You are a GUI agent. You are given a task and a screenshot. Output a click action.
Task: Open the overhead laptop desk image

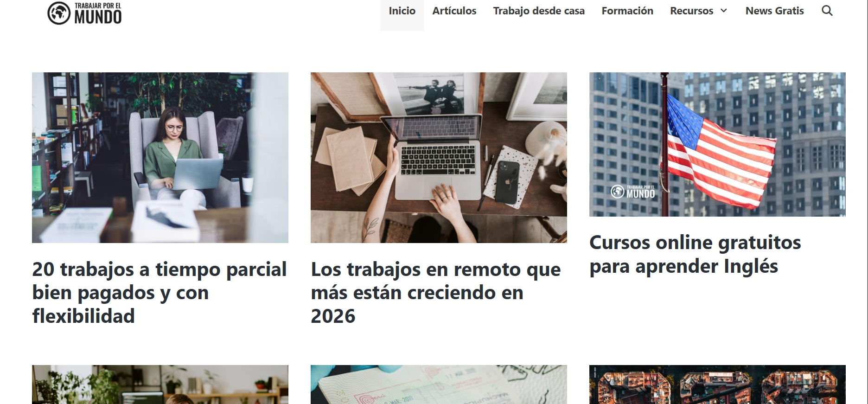pyautogui.click(x=439, y=158)
